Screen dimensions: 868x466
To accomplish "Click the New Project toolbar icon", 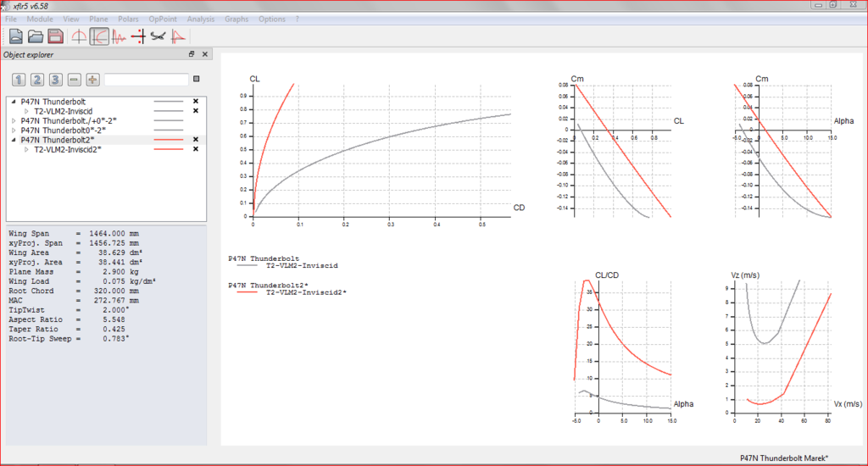I will [x=16, y=36].
